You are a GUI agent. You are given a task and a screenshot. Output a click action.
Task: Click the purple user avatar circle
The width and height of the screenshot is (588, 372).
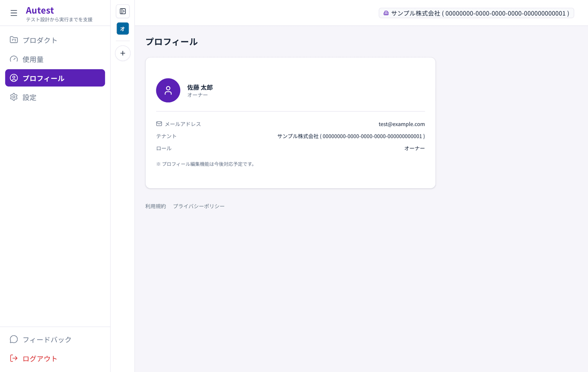pos(168,90)
